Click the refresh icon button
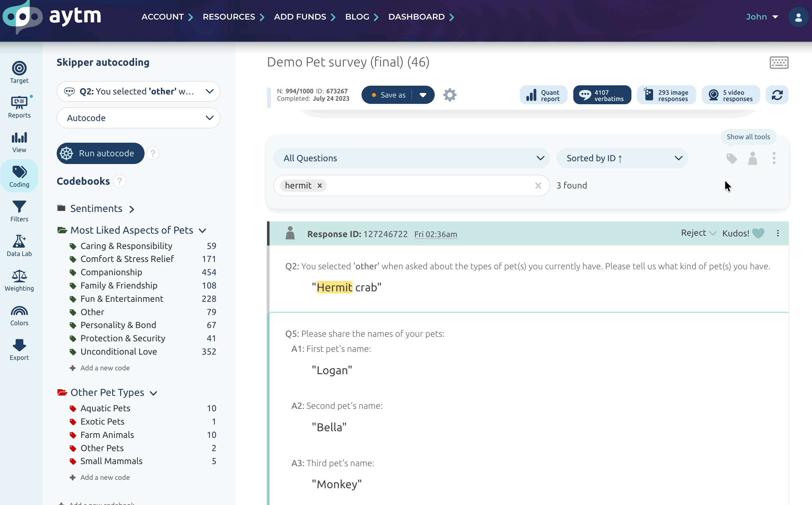Viewport: 812px width, 505px height. coord(777,95)
